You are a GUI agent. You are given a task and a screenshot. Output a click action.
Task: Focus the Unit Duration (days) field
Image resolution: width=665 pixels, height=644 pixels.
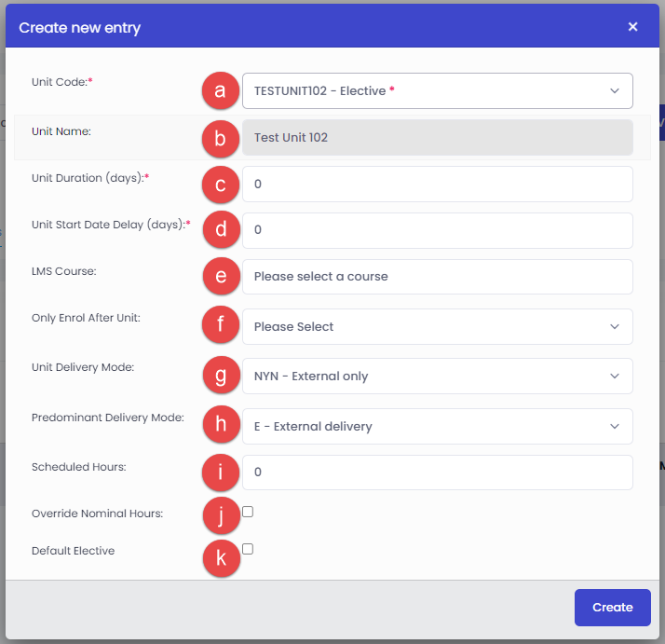click(437, 185)
